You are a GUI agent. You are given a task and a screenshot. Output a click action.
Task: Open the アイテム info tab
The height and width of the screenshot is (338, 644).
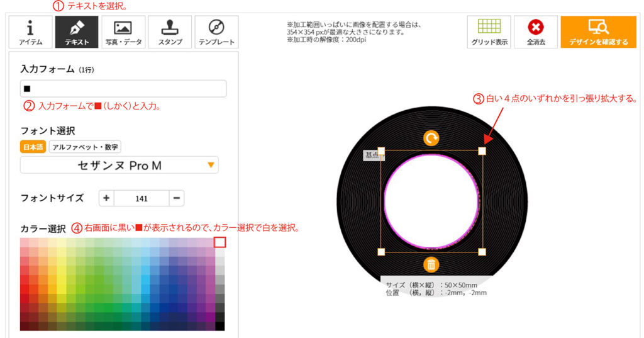pos(30,32)
